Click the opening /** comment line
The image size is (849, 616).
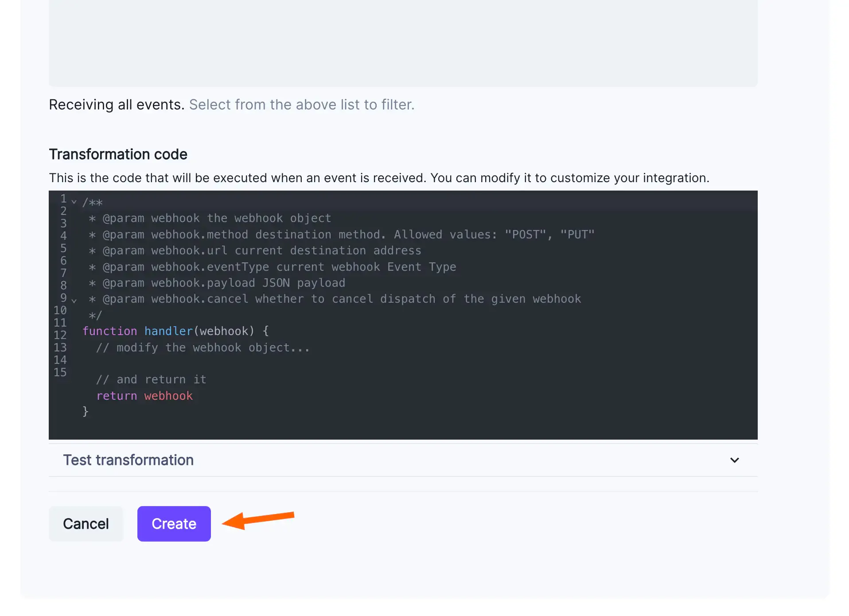93,203
